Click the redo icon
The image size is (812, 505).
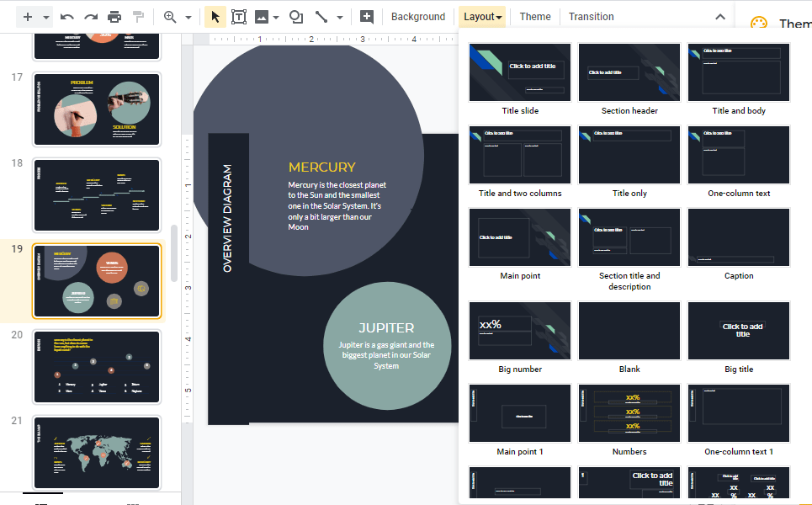click(x=89, y=16)
